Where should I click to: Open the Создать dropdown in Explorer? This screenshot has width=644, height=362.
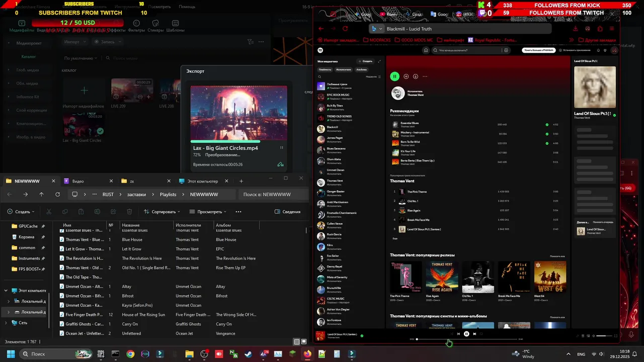[21, 212]
